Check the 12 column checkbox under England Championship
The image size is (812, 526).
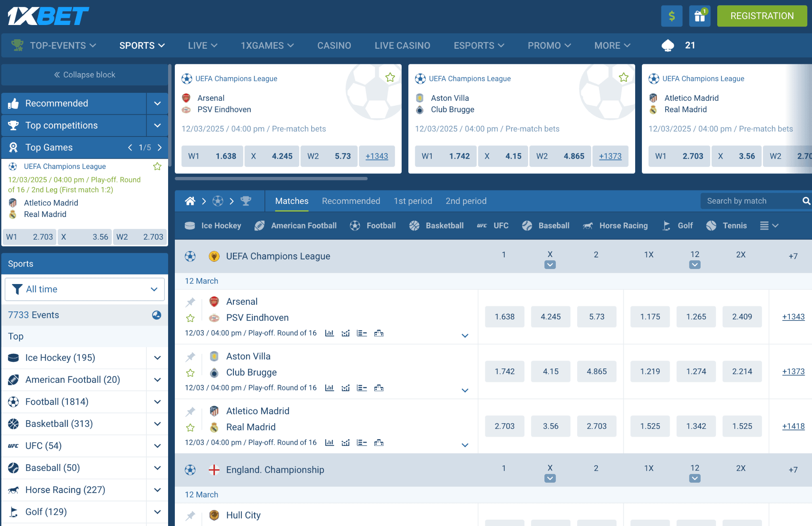[x=694, y=478]
